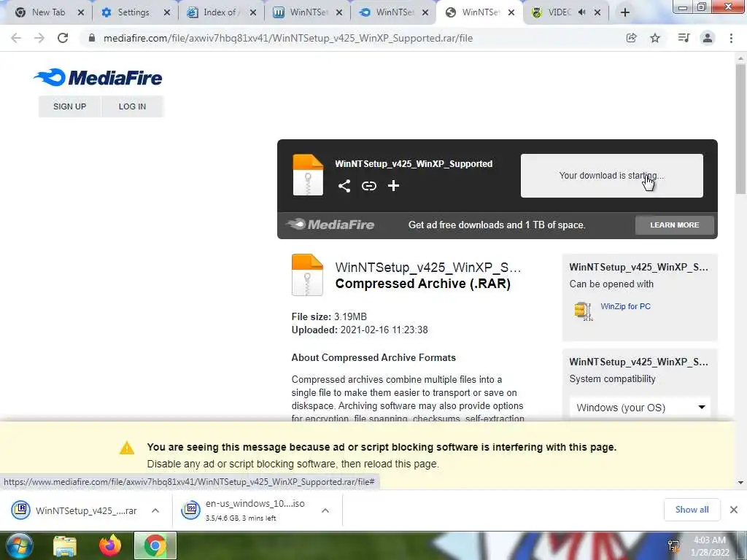Expand options for en-us_windows iso download

pyautogui.click(x=325, y=510)
